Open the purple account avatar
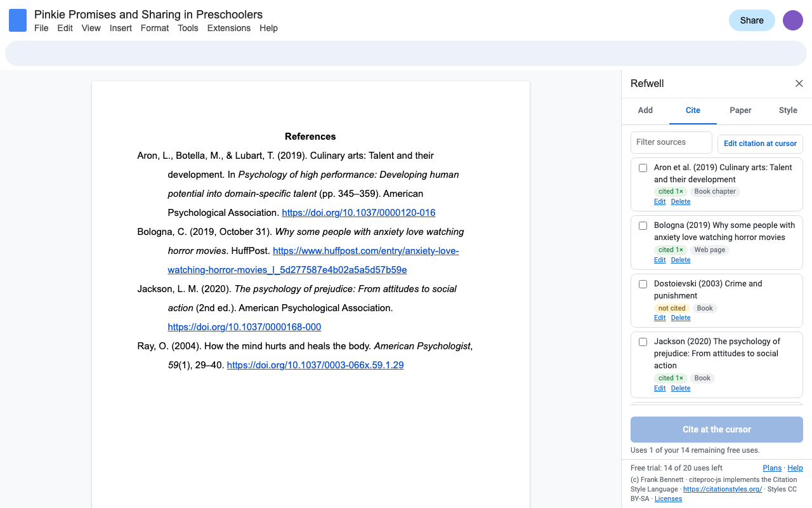 [793, 20]
